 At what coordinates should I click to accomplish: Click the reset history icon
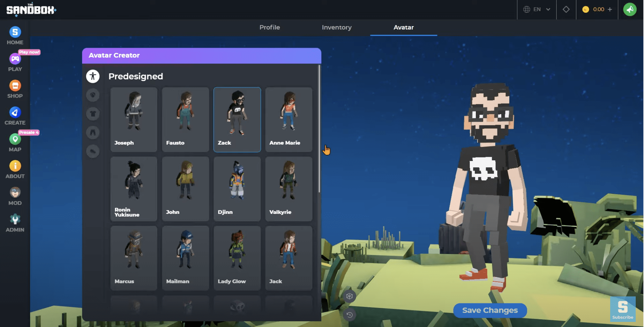349,315
